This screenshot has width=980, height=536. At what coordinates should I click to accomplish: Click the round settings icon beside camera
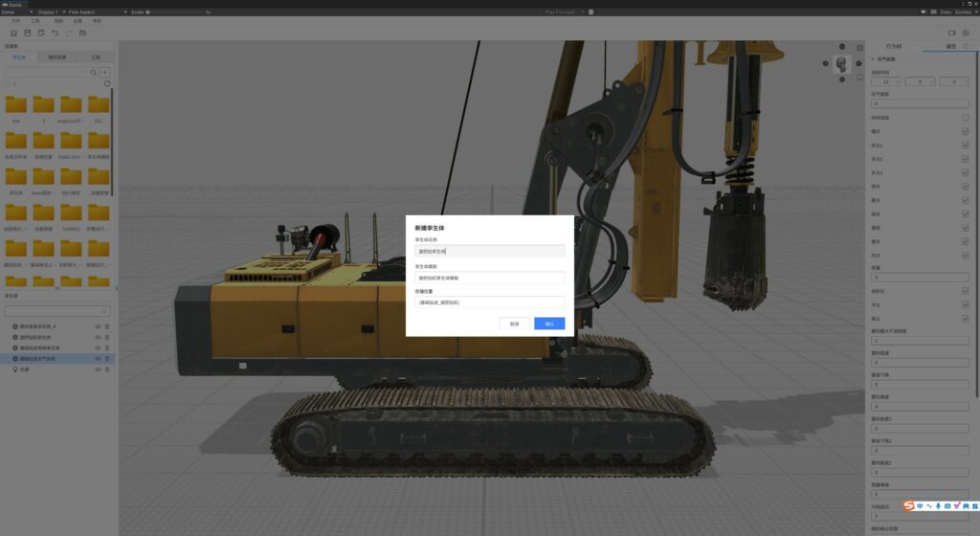[966, 33]
